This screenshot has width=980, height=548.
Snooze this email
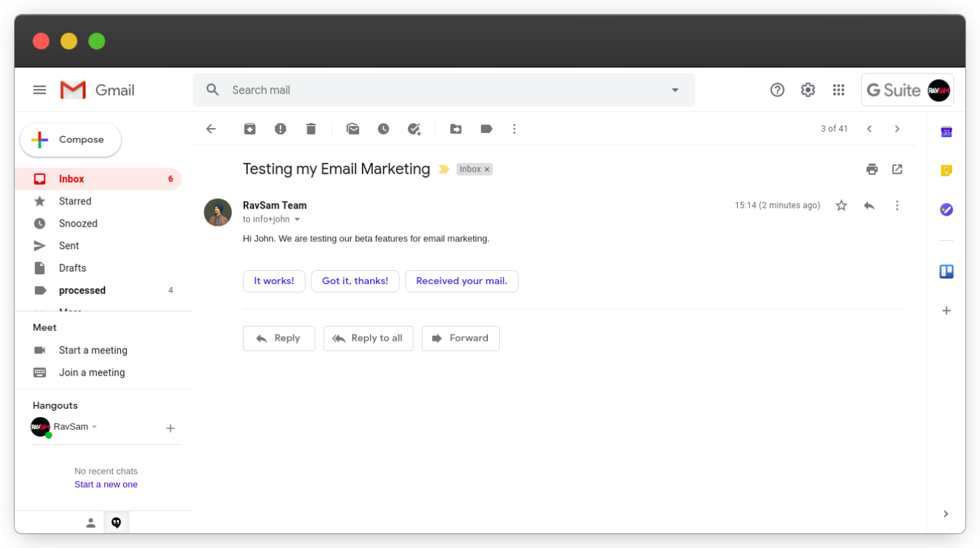click(384, 129)
